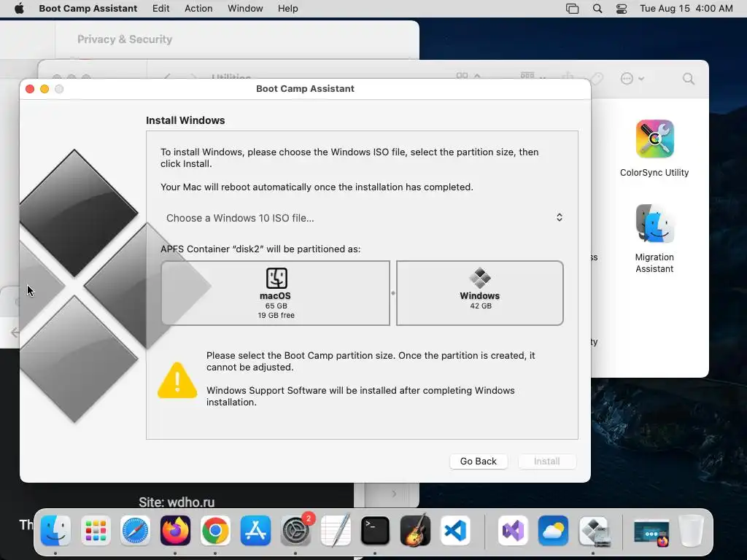747x560 pixels.
Task: Launch Safari from the Dock
Action: [135, 531]
